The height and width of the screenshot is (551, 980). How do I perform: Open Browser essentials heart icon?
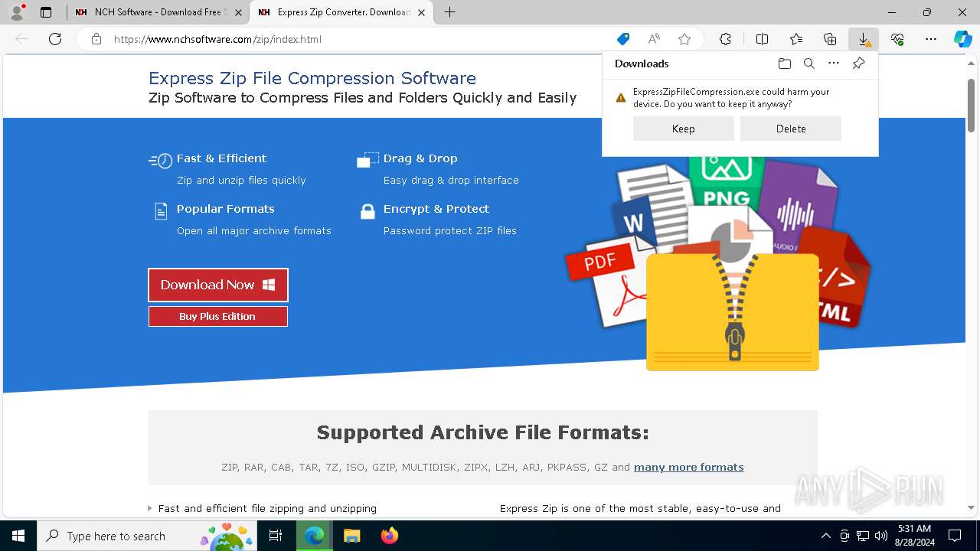click(x=897, y=39)
